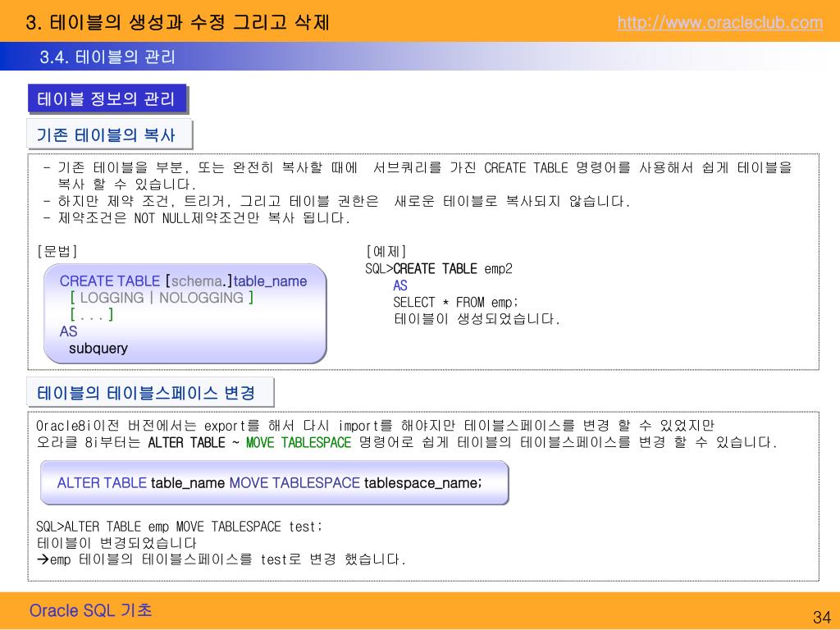Screen dimensions: 840x630
Task: Click the '[문법]' label
Action: coord(57,251)
